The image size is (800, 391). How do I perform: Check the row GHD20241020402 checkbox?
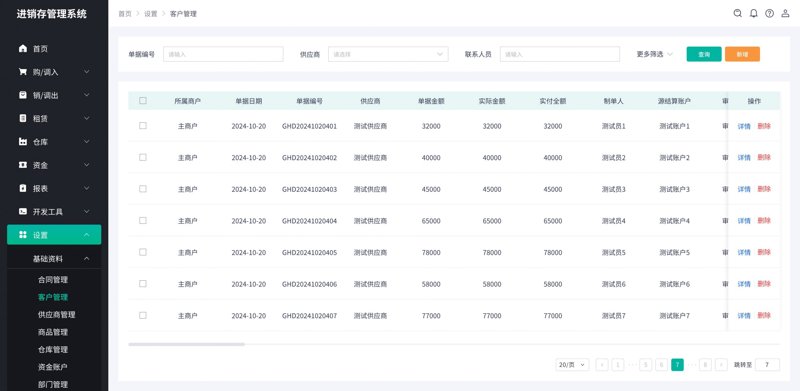click(x=143, y=157)
